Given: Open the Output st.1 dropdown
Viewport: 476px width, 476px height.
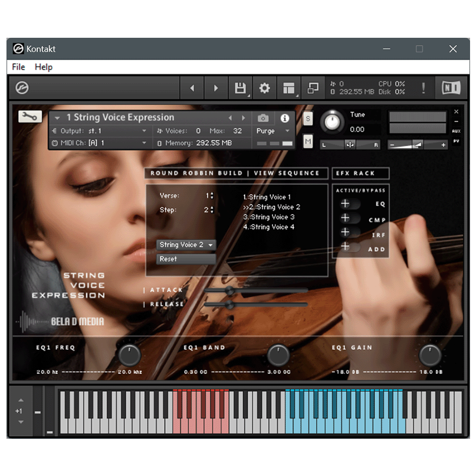Looking at the screenshot, I should coord(100,131).
